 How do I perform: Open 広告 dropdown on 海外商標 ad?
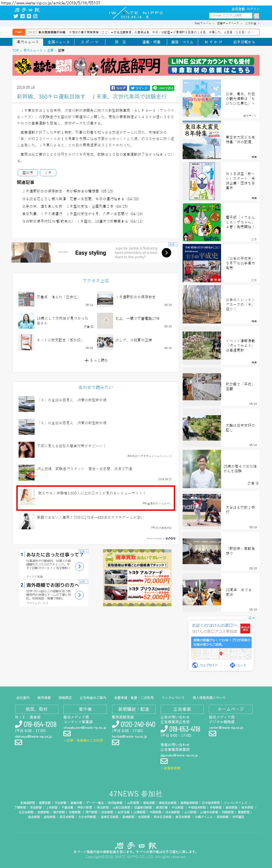83,582
